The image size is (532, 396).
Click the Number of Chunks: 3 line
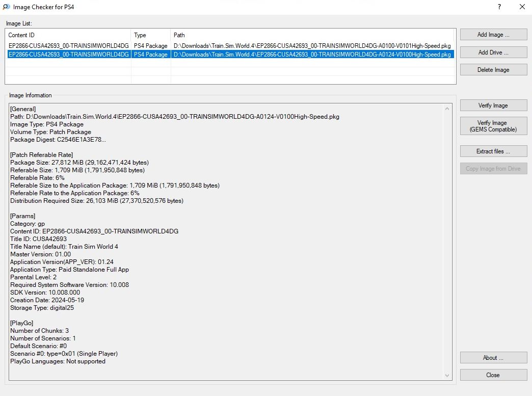click(39, 330)
